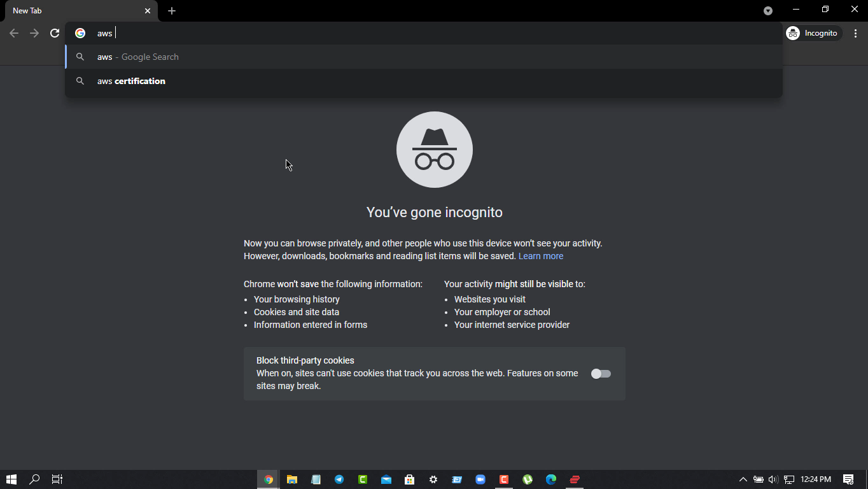
Task: Open the Windows Start menu
Action: [11, 479]
